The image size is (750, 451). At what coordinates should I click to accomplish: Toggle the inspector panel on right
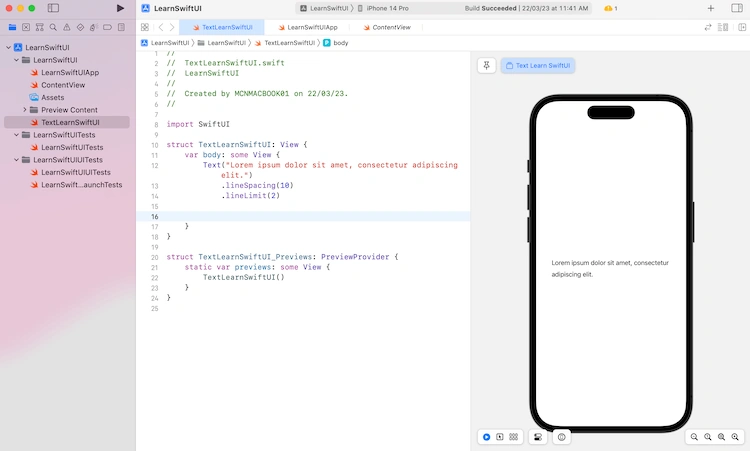click(737, 8)
